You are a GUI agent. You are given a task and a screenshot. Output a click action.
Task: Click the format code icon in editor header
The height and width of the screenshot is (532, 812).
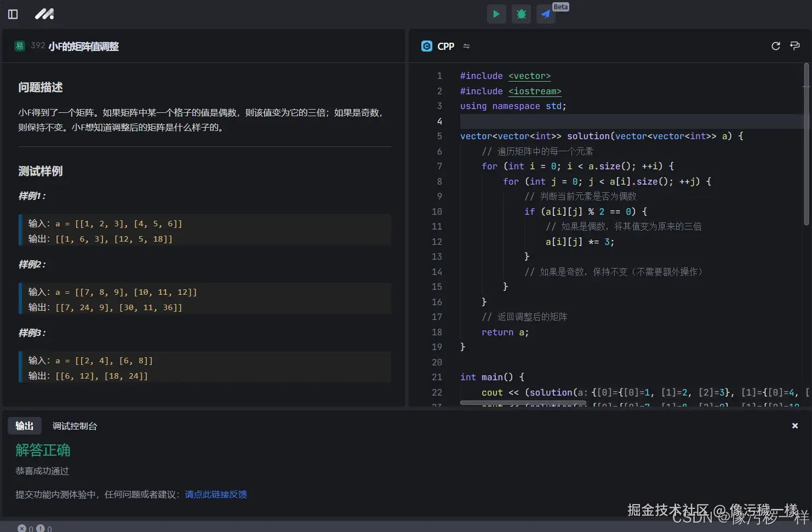(794, 46)
